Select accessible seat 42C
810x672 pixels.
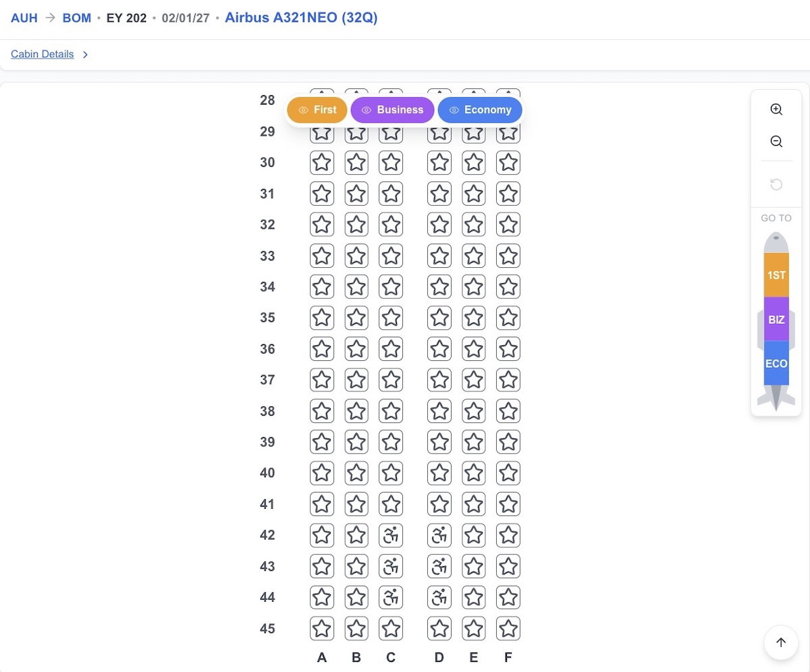(x=391, y=535)
